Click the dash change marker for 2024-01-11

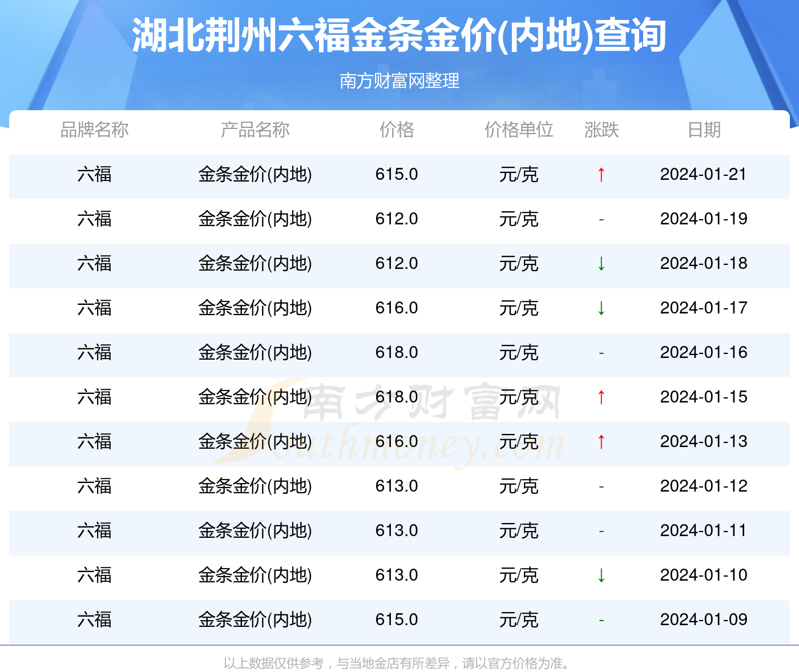601,532
